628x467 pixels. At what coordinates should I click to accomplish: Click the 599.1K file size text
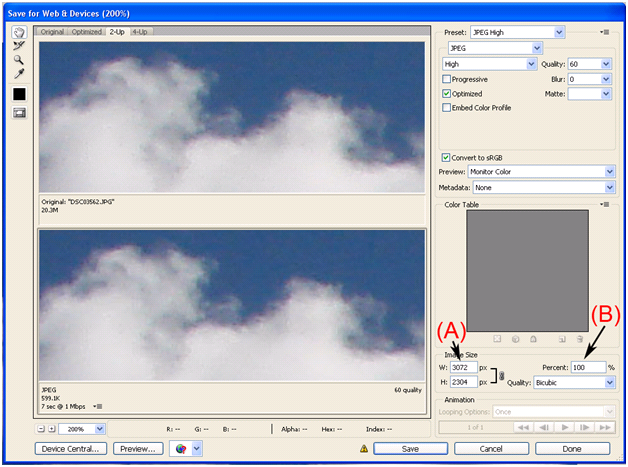pos(51,398)
